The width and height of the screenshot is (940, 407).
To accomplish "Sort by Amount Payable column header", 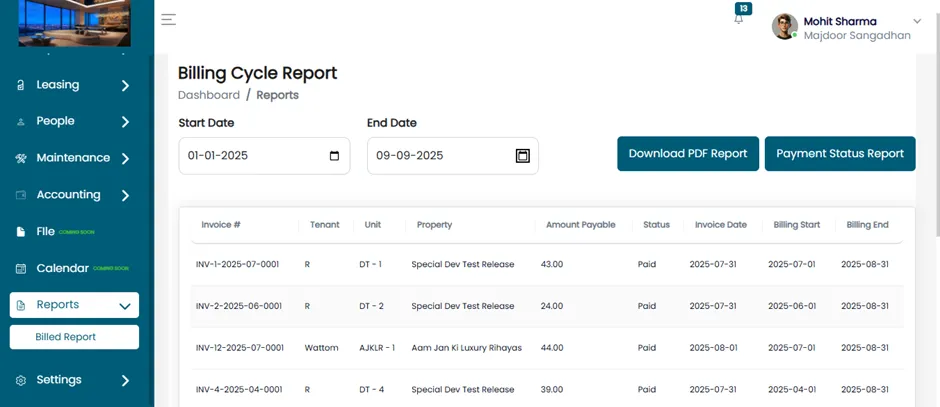I will (x=580, y=225).
